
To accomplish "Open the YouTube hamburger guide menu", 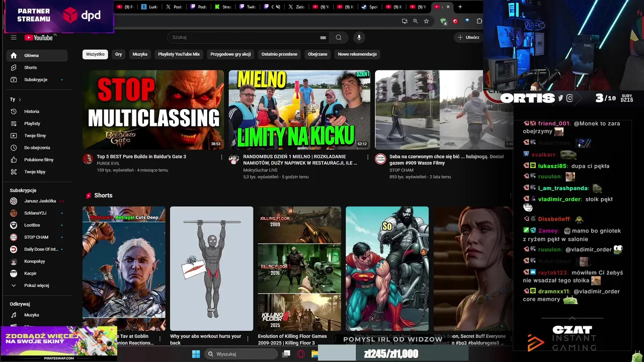I will click(x=14, y=37).
